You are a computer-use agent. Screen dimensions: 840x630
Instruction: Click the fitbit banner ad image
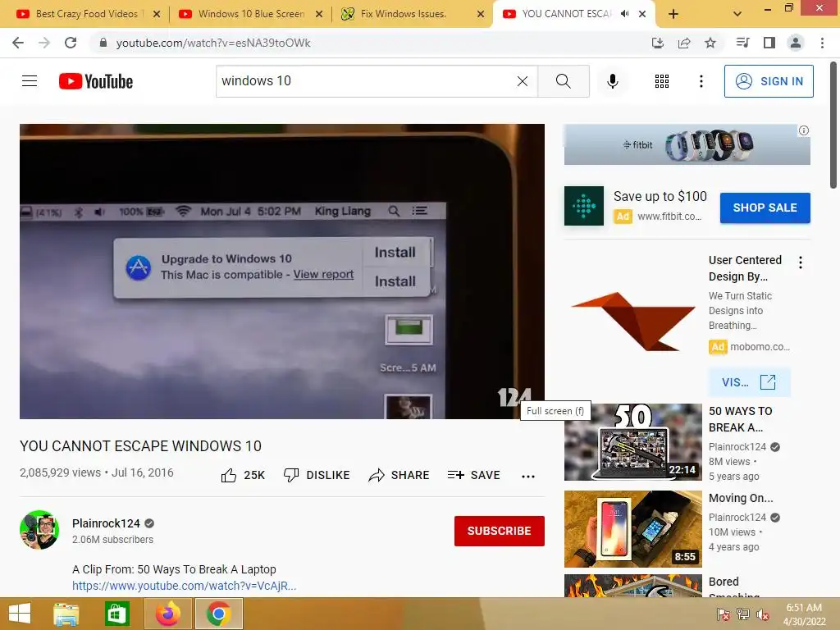click(687, 144)
